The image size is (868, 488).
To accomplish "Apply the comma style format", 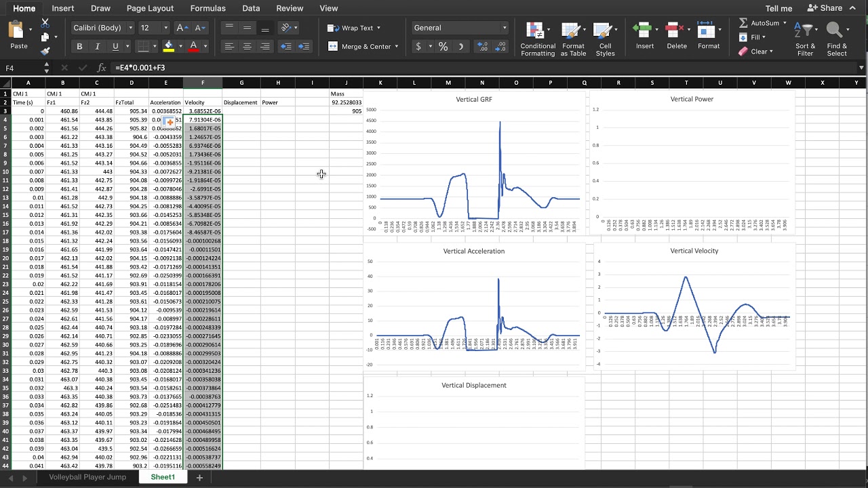I will [461, 46].
